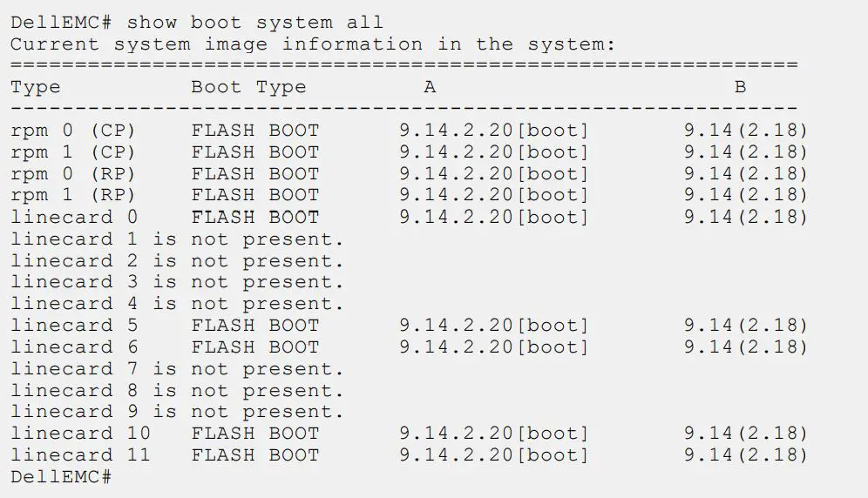Screen dimensions: 868x498
Task: Click the column header 'A'
Action: (430, 87)
